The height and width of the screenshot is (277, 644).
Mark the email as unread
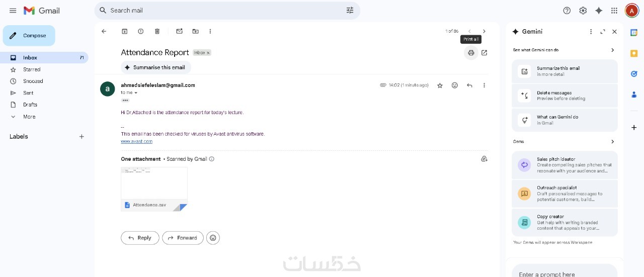179,31
